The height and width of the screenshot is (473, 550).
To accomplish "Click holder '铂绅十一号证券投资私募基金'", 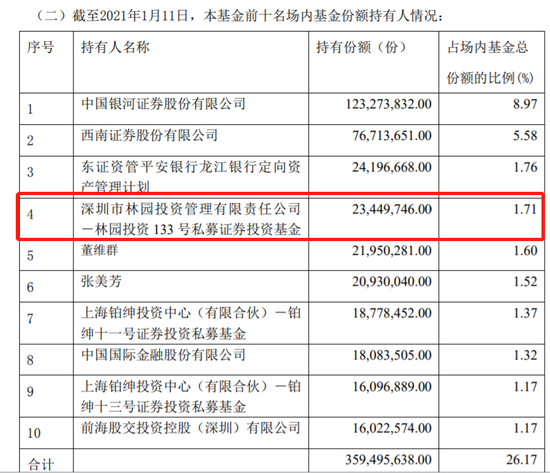I will point(191,323).
